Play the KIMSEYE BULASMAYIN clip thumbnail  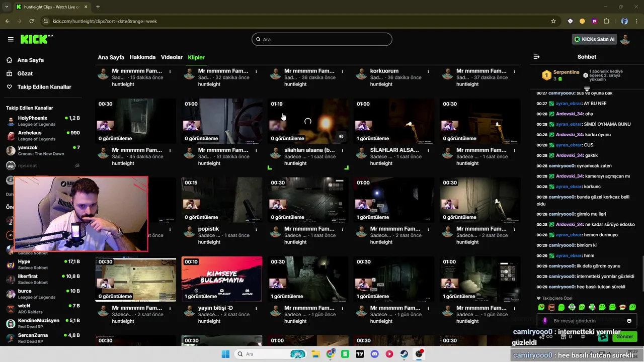coord(222,279)
